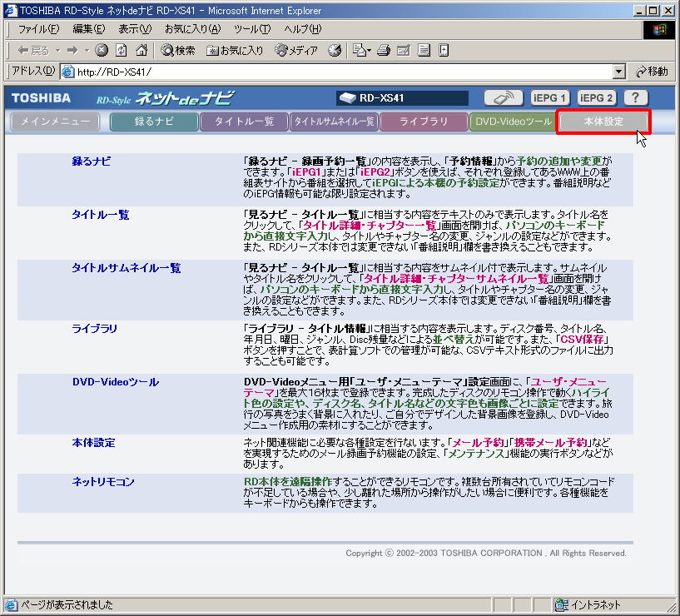
Task: Select the 本体設定 tab
Action: [x=603, y=122]
